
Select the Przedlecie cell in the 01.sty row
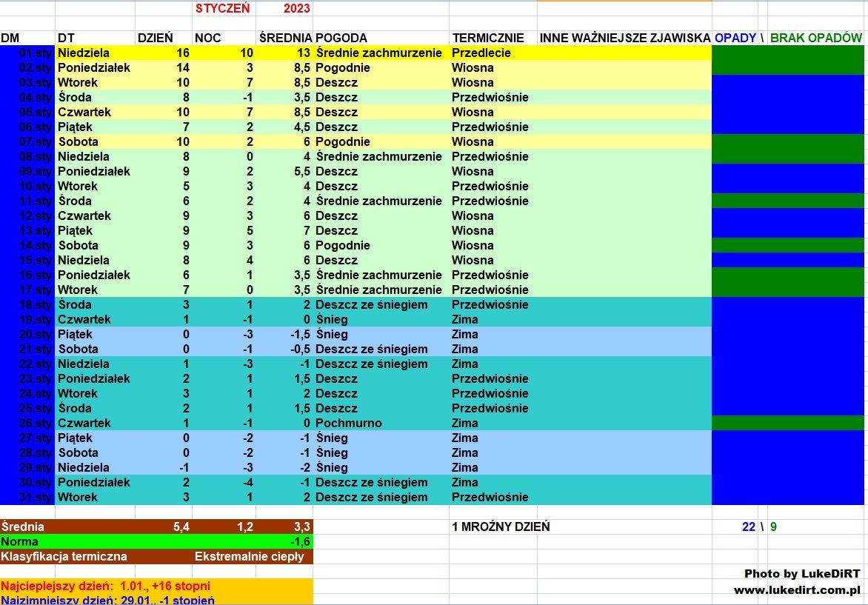(481, 53)
